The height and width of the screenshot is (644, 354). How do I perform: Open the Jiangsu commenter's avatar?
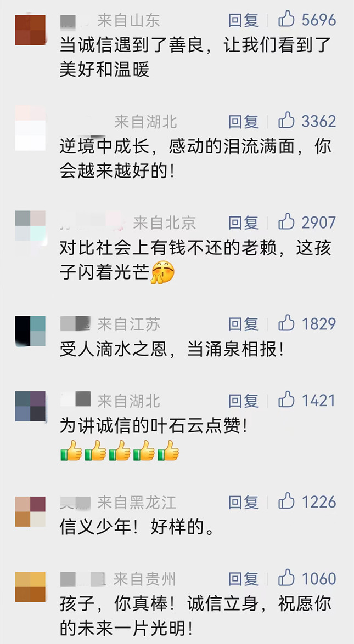[30, 331]
